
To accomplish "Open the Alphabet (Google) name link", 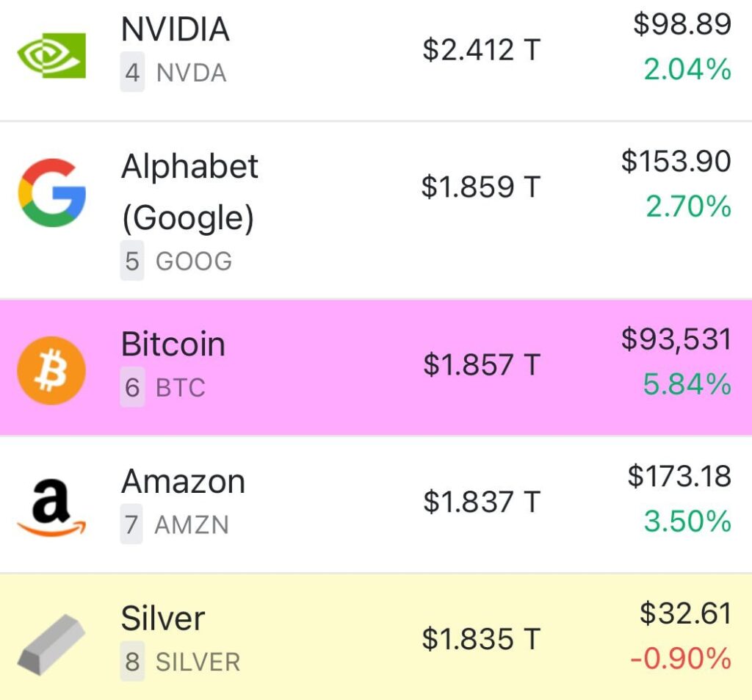I will pyautogui.click(x=189, y=192).
